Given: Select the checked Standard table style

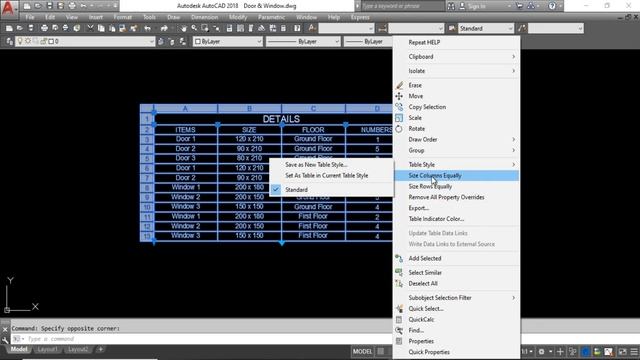Looking at the screenshot, I should point(331,190).
